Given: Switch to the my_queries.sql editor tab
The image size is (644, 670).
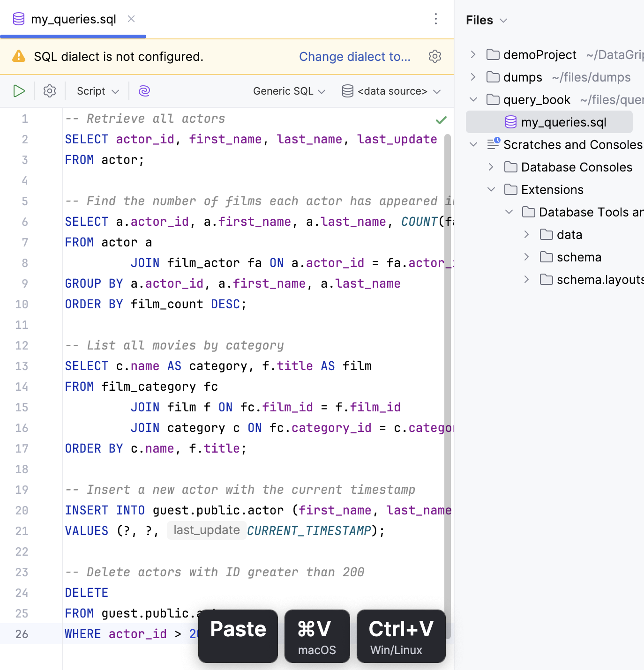Looking at the screenshot, I should click(x=73, y=19).
